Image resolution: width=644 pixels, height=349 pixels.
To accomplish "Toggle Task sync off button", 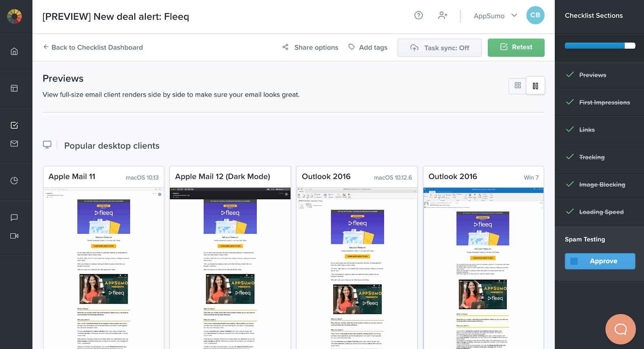I will coord(440,48).
